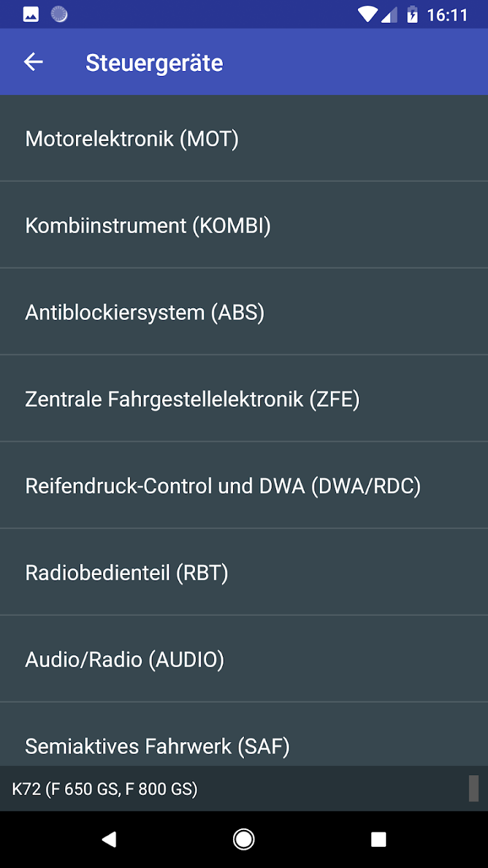Tap the back arrow in the header

pyautogui.click(x=34, y=62)
